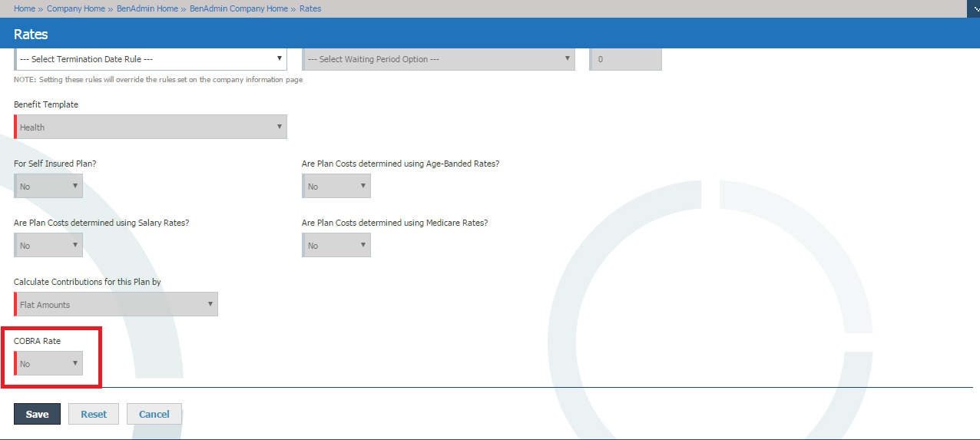Open the For Self Insured Plan dropdown
980x440 pixels.
click(48, 187)
